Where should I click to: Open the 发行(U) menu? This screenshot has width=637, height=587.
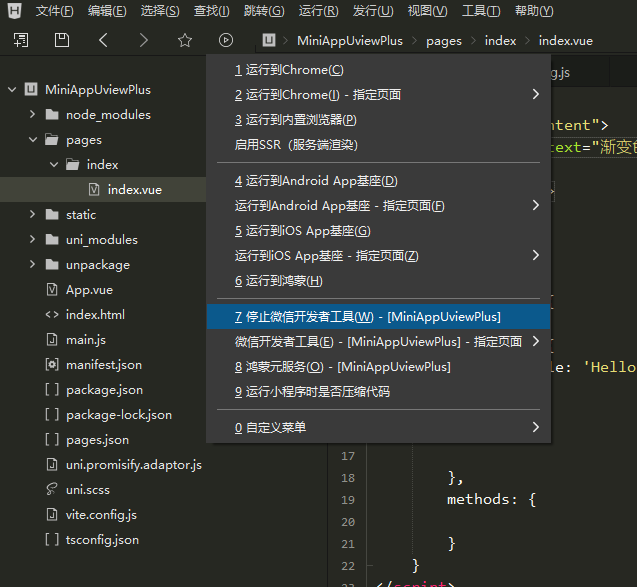373,11
